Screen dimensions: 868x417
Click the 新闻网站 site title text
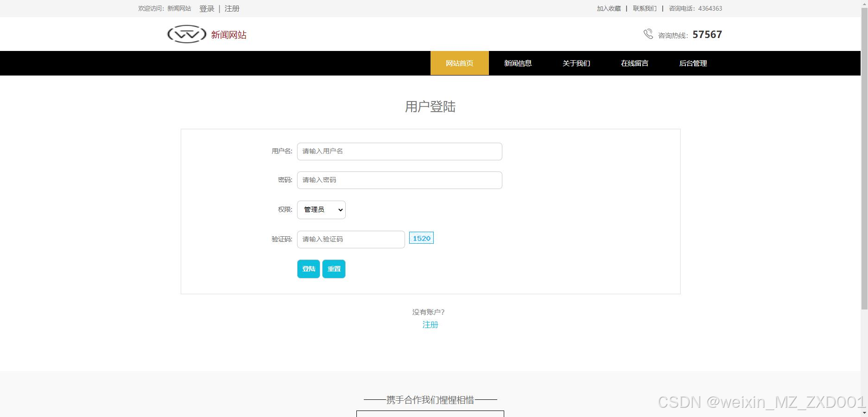tap(228, 35)
